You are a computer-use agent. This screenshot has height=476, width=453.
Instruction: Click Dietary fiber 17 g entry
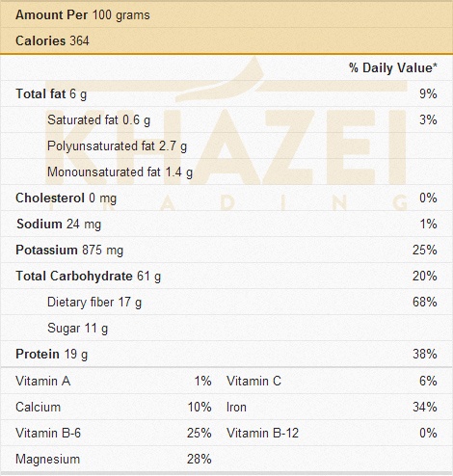pos(94,302)
